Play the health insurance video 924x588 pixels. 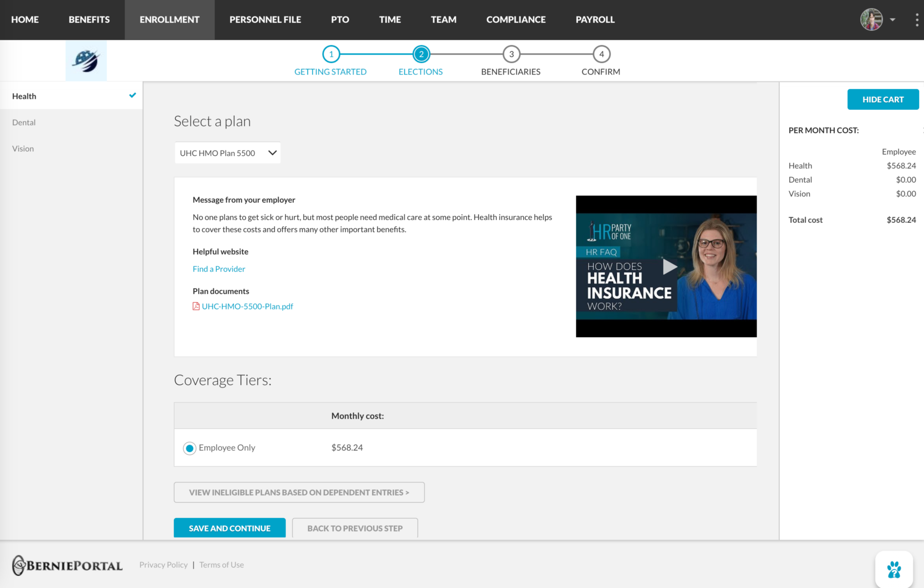669,266
